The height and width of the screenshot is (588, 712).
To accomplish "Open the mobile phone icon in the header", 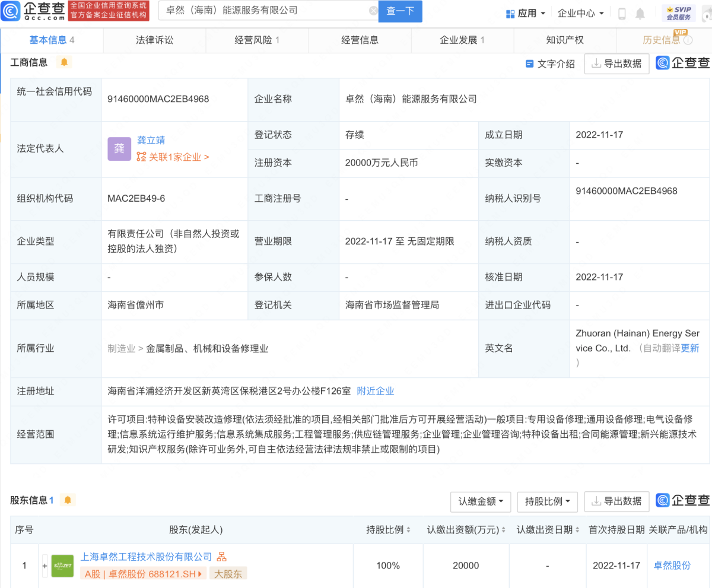I will point(622,13).
